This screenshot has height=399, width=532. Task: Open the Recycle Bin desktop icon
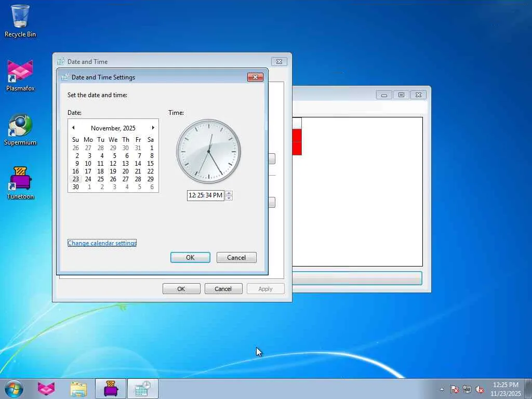[20, 21]
